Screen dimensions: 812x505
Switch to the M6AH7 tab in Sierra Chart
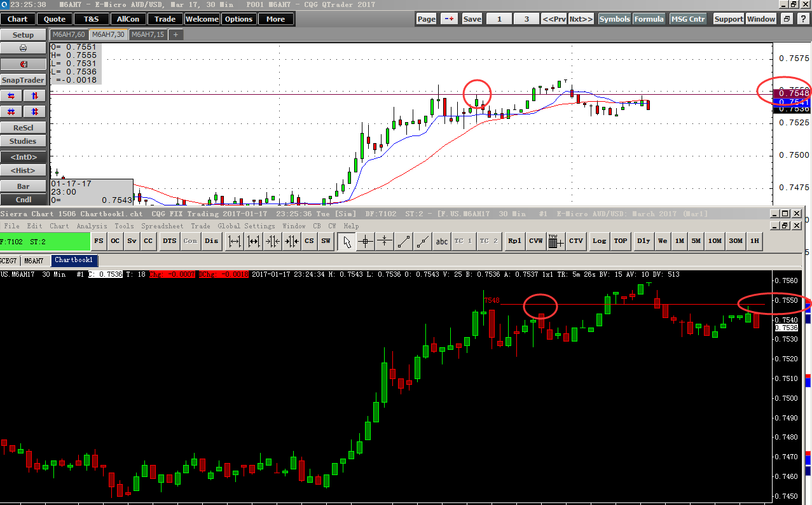pyautogui.click(x=34, y=261)
